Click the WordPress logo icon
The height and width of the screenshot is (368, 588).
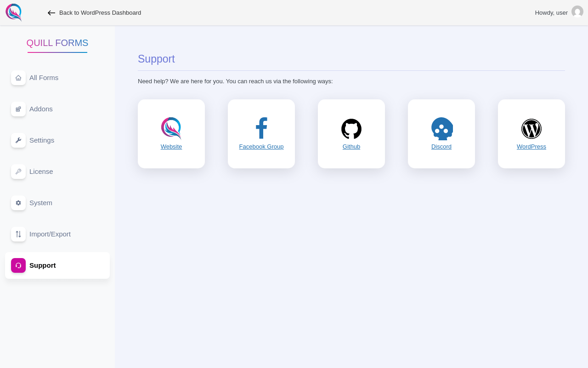[531, 129]
